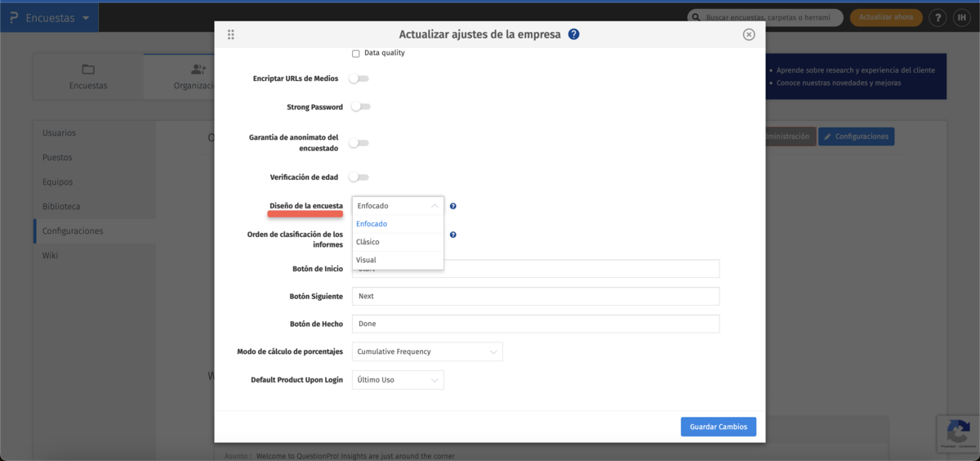The image size is (980, 461).
Task: Open the IH user profile avatar
Action: pyautogui.click(x=961, y=17)
